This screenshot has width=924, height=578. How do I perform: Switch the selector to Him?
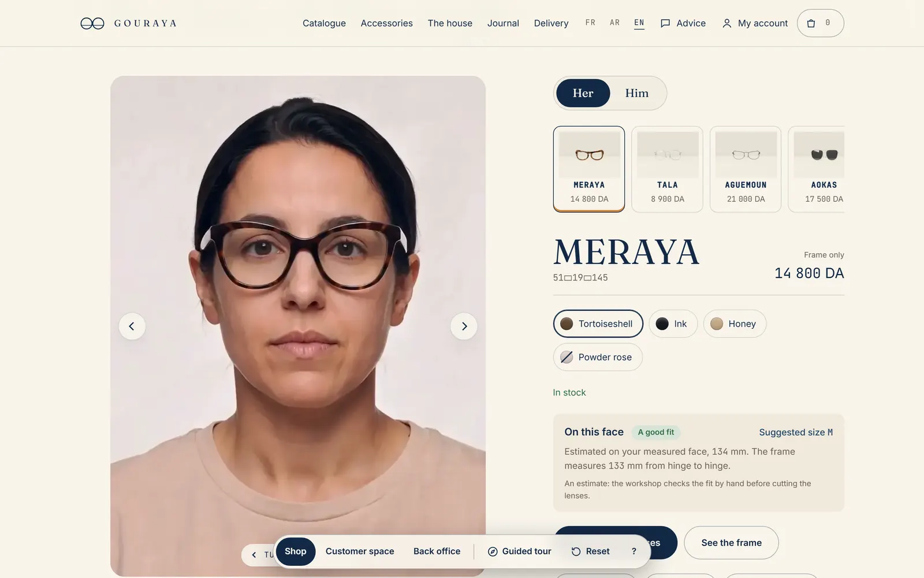tap(636, 93)
